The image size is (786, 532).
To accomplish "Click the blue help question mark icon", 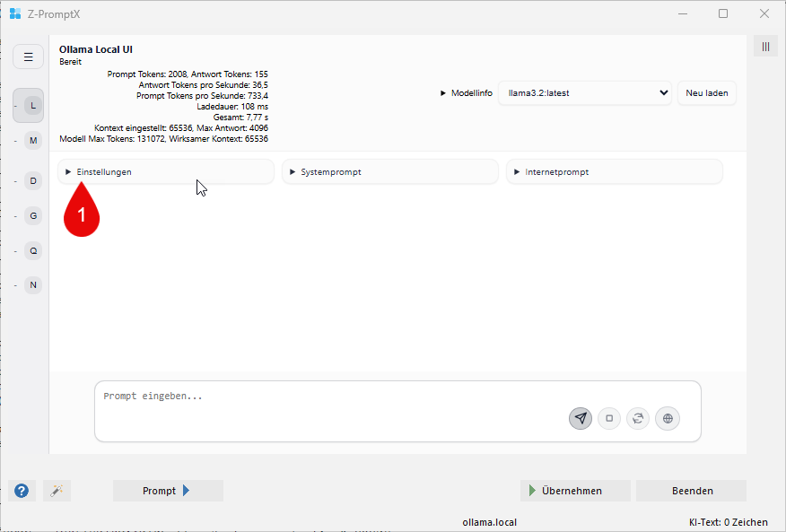I will point(22,491).
